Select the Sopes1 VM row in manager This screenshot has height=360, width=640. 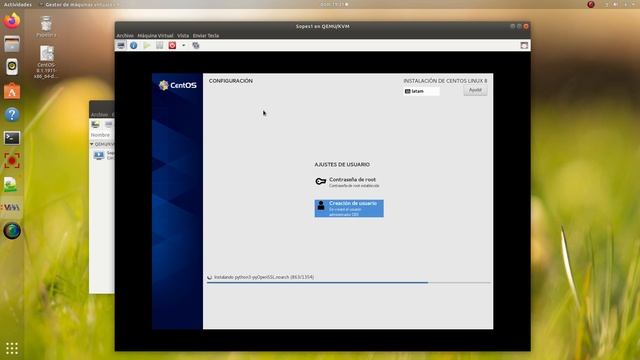coord(102,155)
